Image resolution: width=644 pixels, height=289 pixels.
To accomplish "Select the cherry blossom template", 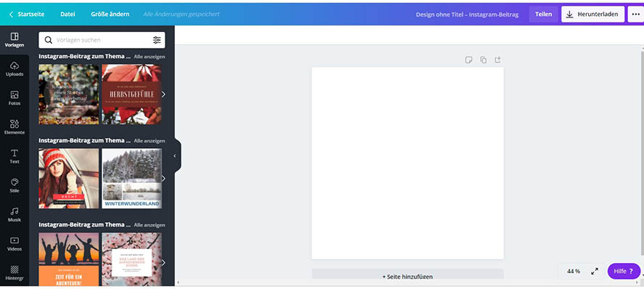I will (131, 259).
